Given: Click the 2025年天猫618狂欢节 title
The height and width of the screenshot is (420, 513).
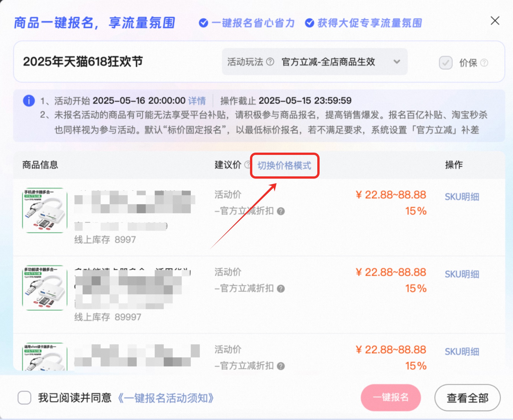Looking at the screenshot, I should pyautogui.click(x=83, y=62).
